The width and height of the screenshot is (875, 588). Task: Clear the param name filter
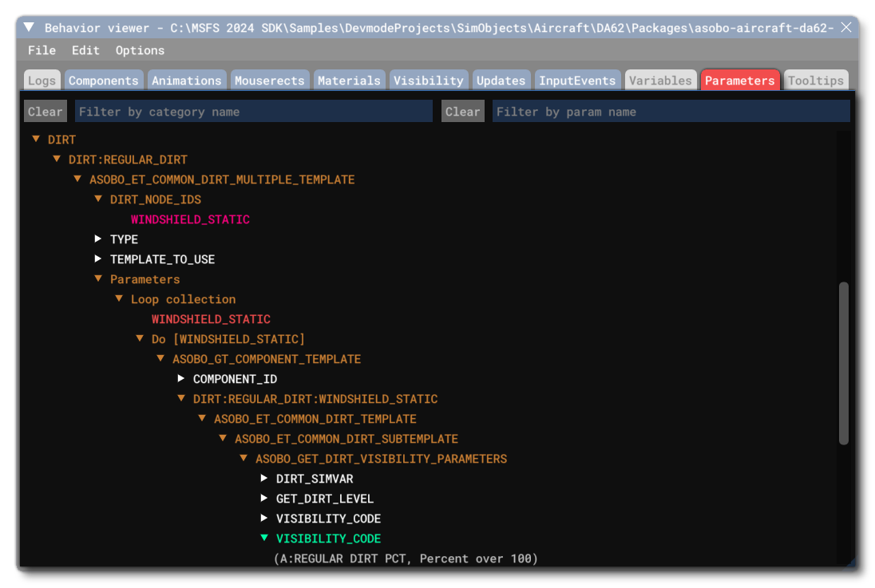coord(463,112)
